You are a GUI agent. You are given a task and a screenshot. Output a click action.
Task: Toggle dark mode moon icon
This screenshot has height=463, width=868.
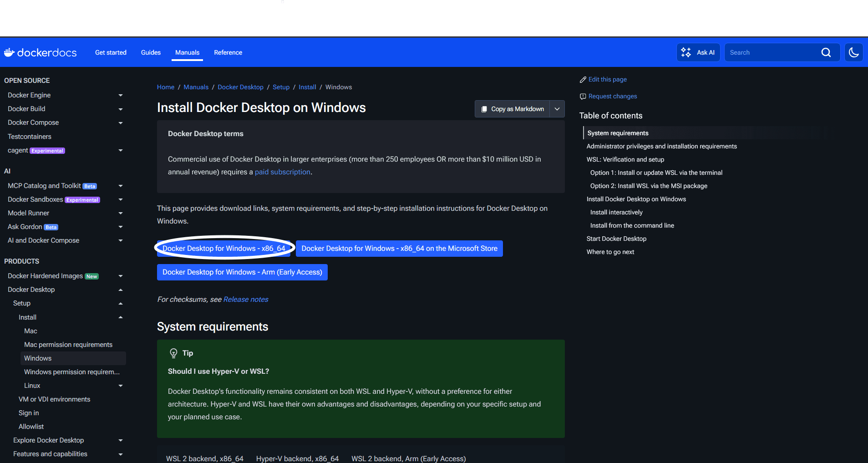click(854, 52)
